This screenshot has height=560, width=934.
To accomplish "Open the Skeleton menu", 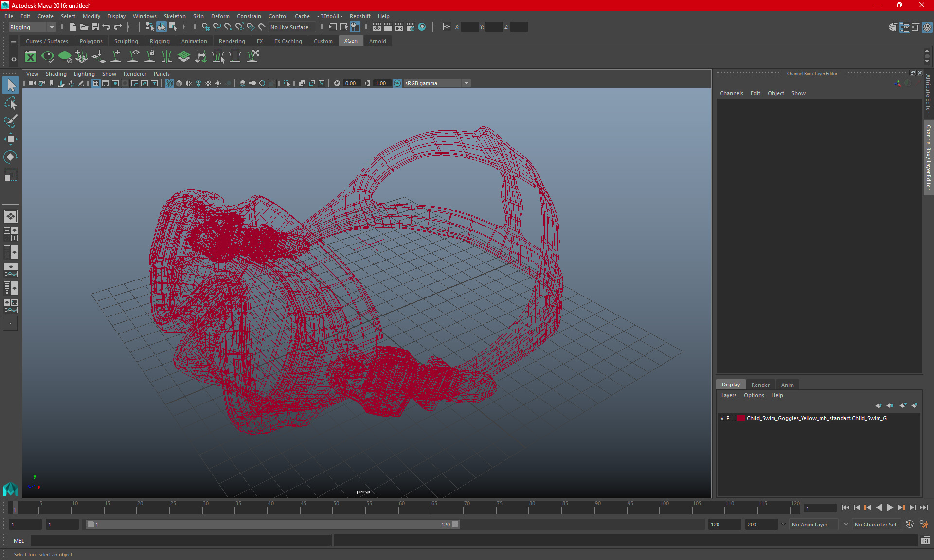I will (175, 16).
